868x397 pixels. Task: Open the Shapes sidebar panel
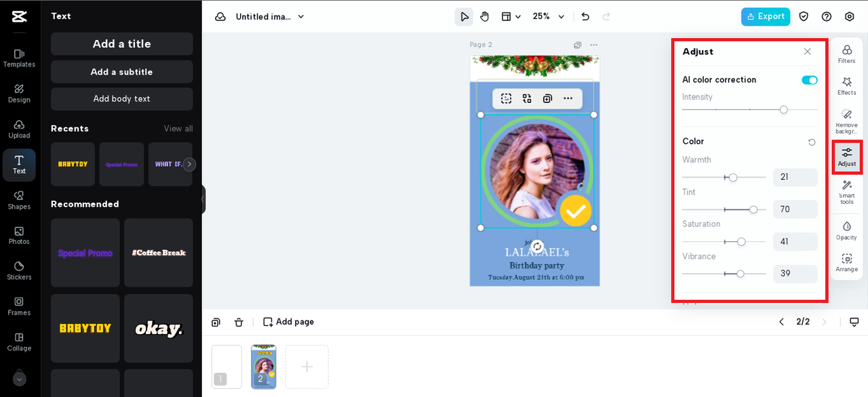click(x=19, y=200)
